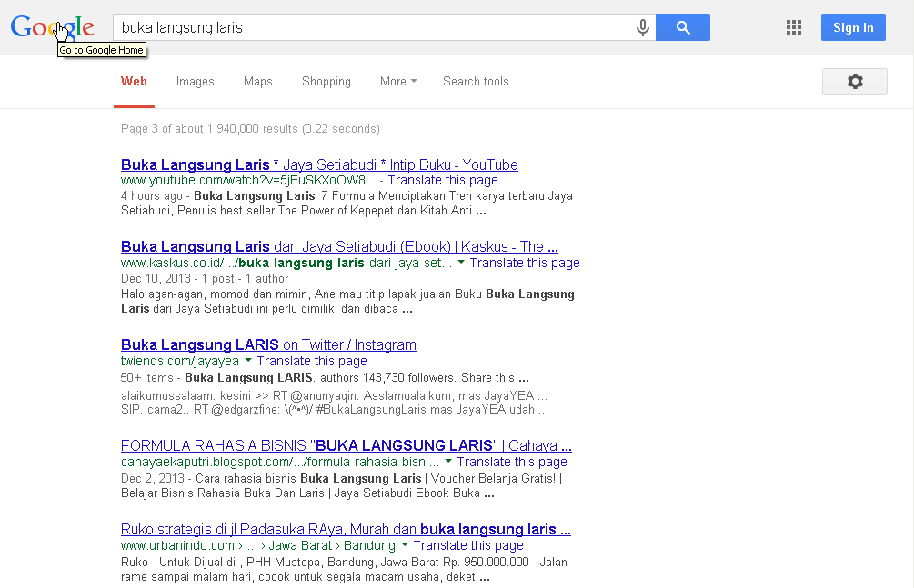Open Search tools options
Viewport: 914px width, 588px height.
[476, 82]
